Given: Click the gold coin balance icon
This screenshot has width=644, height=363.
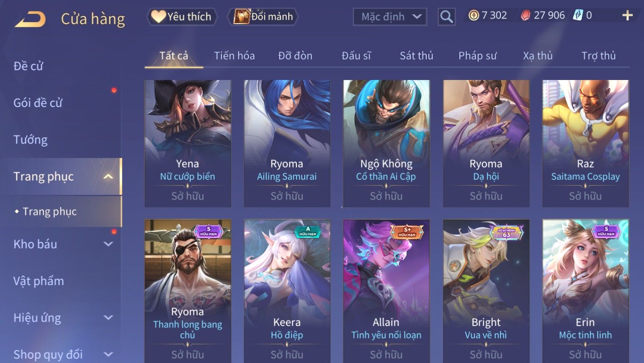Looking at the screenshot, I should [473, 15].
